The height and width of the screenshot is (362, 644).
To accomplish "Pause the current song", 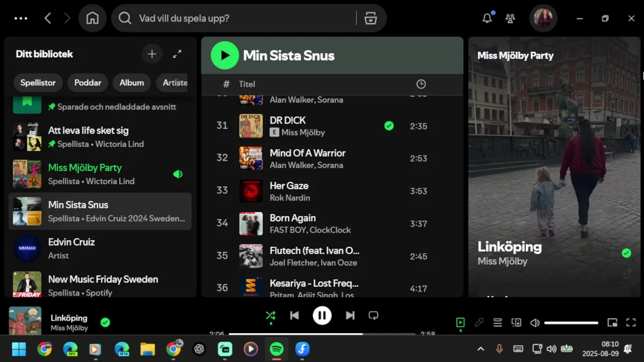I will tap(322, 316).
